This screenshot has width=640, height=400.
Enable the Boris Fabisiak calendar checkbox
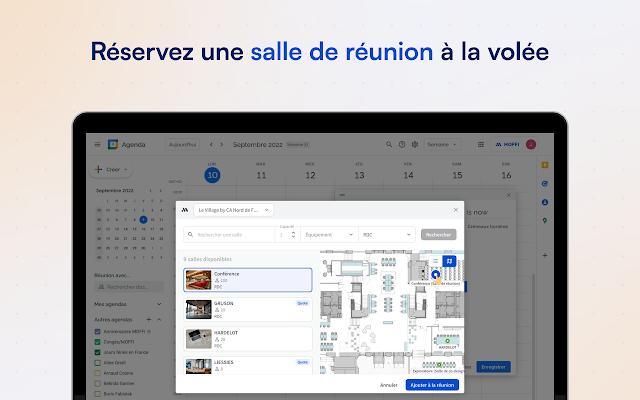(98, 394)
